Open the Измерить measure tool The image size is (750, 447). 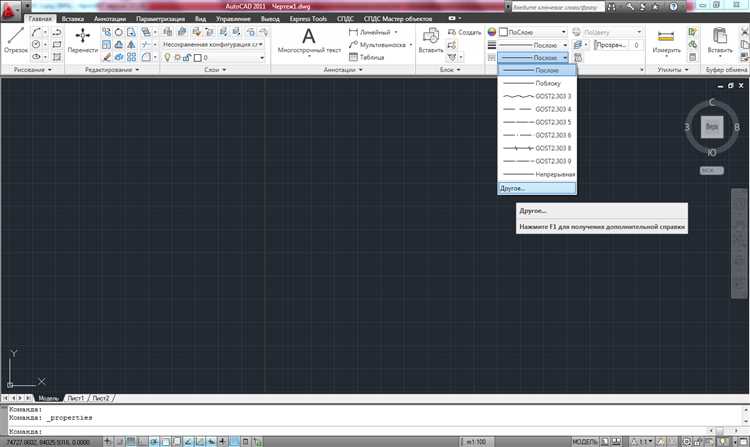(666, 40)
